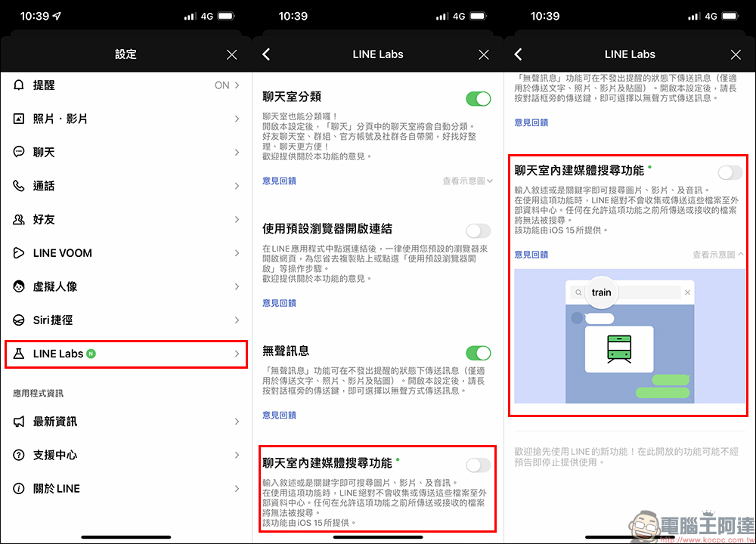This screenshot has height=544, width=756.
Task: Go back from middle LINE Labs screen
Action: [x=266, y=54]
